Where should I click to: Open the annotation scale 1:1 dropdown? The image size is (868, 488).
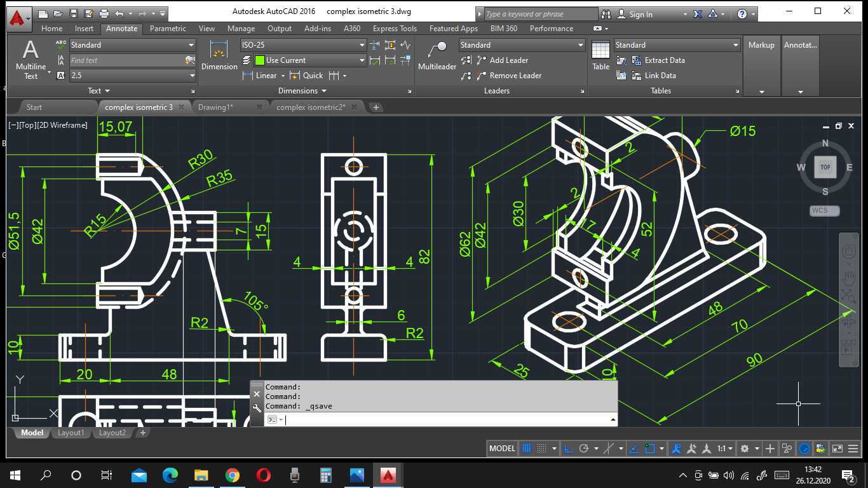point(726,449)
